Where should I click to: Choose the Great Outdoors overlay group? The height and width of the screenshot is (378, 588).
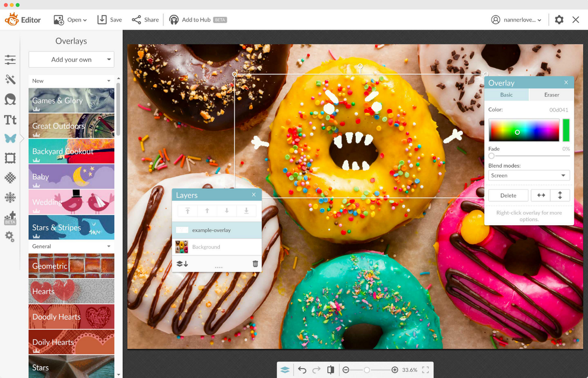coord(72,126)
